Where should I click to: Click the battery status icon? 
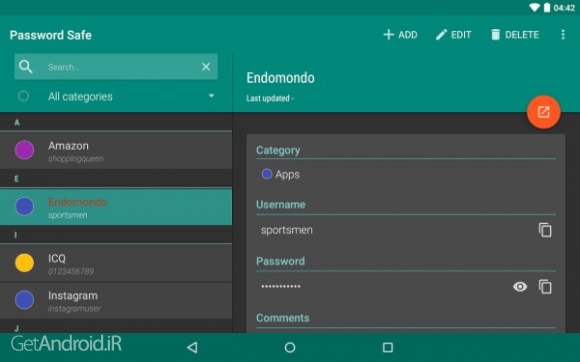(547, 7)
